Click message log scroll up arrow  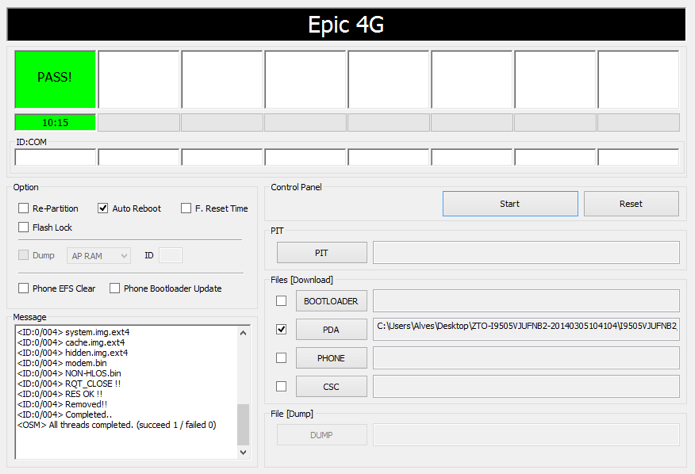click(243, 333)
